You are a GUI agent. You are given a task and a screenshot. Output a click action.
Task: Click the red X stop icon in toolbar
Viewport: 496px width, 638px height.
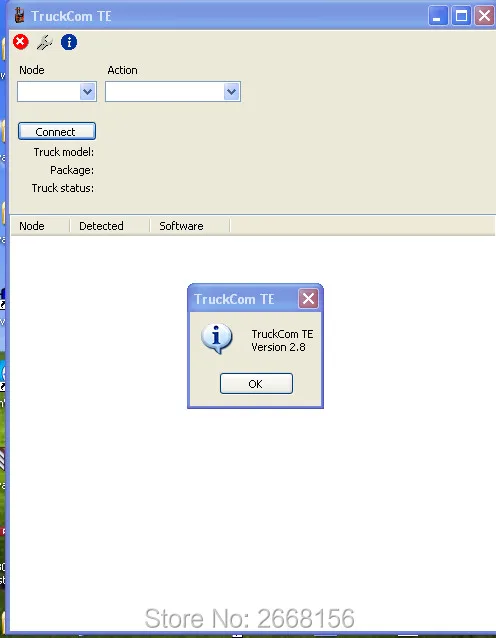(x=21, y=42)
